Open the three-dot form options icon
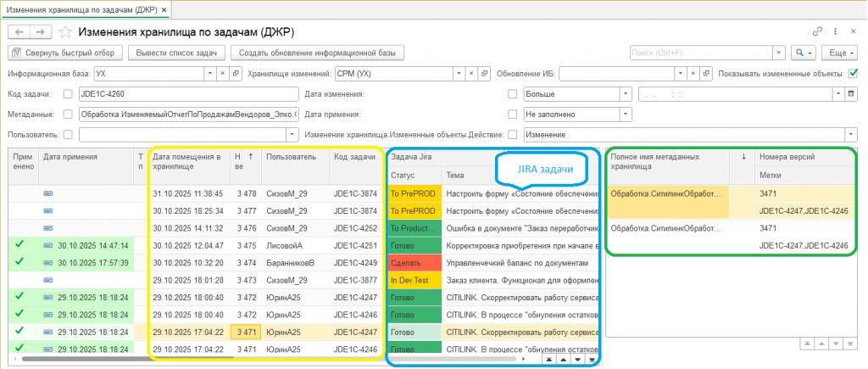The width and height of the screenshot is (868, 369). pyautogui.click(x=835, y=31)
